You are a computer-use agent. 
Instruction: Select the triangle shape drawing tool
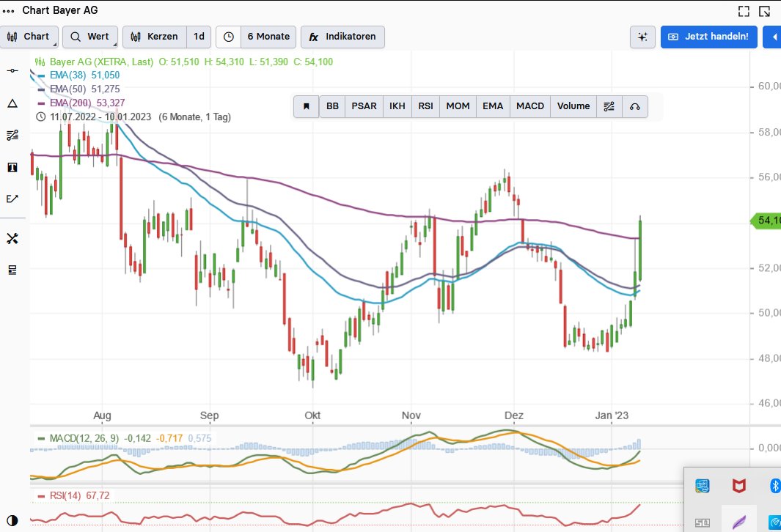[12, 103]
